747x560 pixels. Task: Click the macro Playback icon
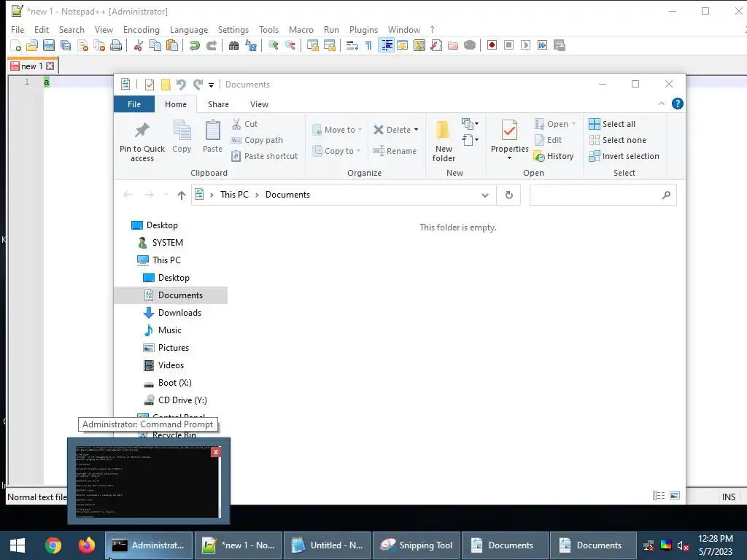pos(525,45)
